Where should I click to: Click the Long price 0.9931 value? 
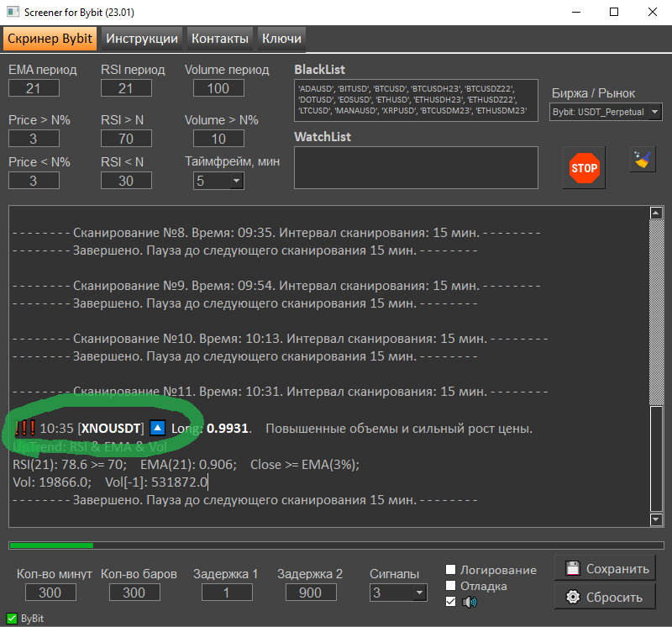228,429
